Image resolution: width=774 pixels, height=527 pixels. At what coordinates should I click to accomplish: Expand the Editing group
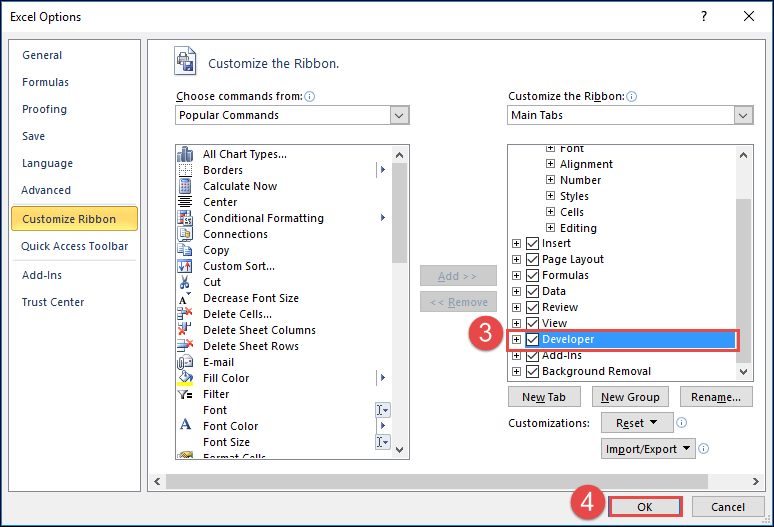(x=550, y=227)
